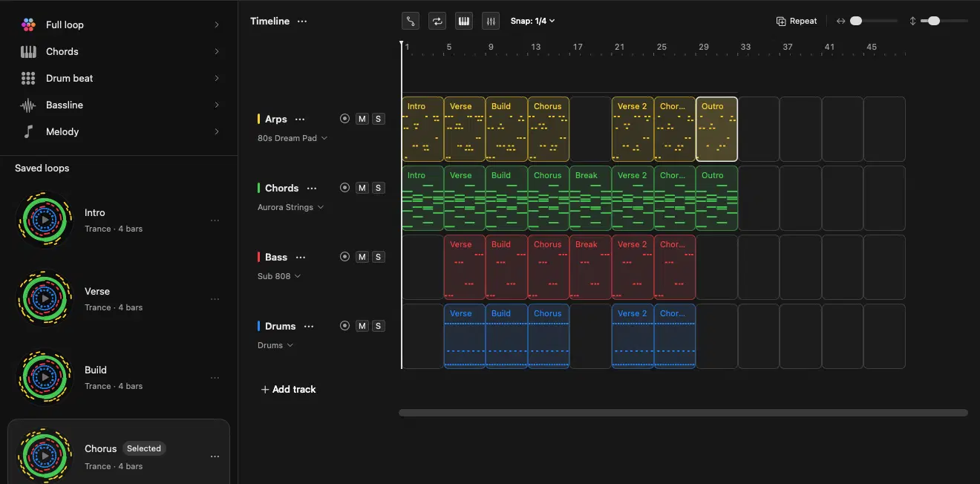This screenshot has width=980, height=484.
Task: Expand the Full loop chevron
Action: (x=217, y=24)
